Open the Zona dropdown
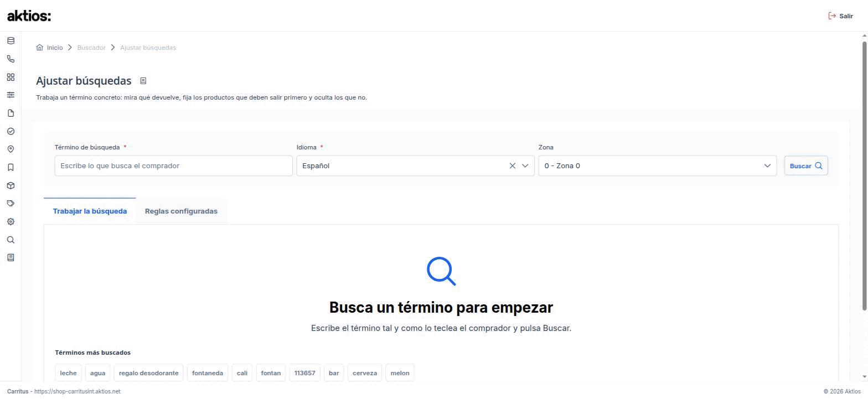The image size is (868, 399). point(658,165)
